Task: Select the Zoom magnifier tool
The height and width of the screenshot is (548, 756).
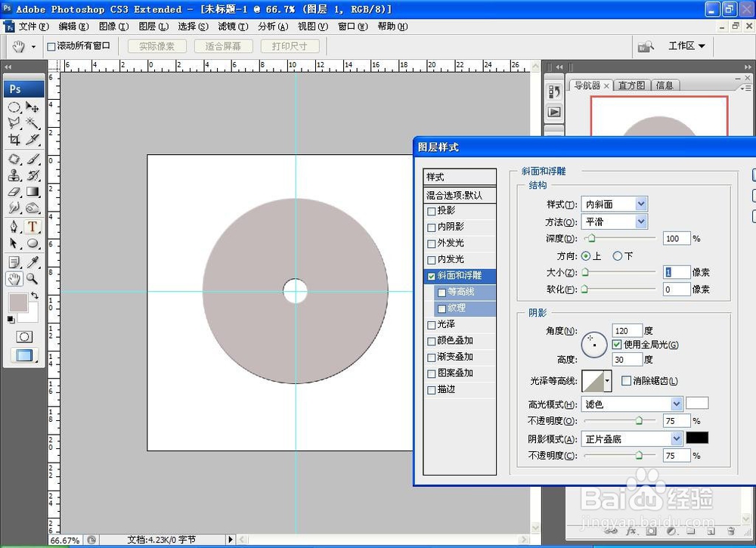Action: pos(33,278)
